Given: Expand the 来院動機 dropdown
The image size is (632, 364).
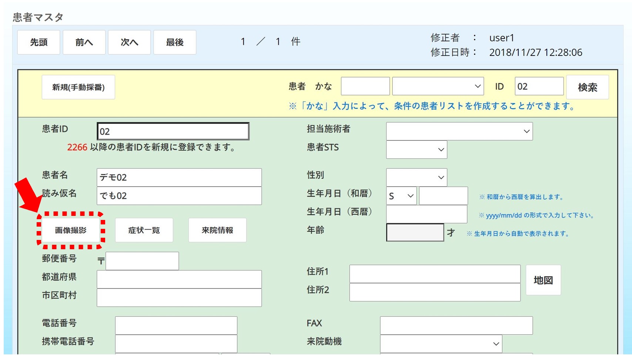Looking at the screenshot, I should (x=441, y=344).
